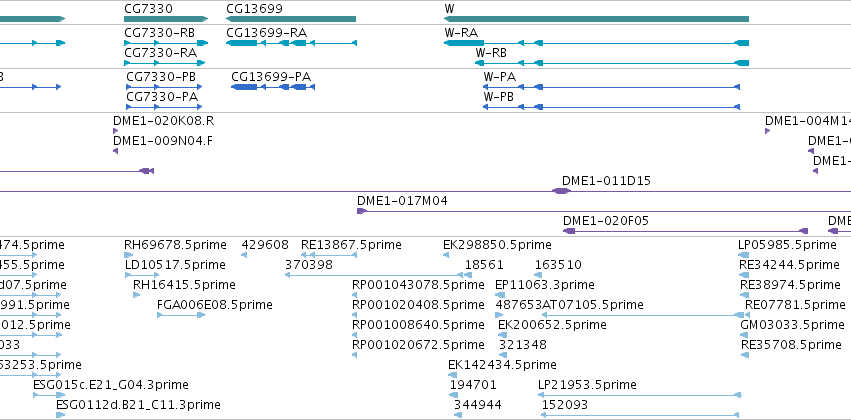Image resolution: width=851 pixels, height=420 pixels.
Task: Click the RE13867.5prime EST feature
Action: pos(329,254)
